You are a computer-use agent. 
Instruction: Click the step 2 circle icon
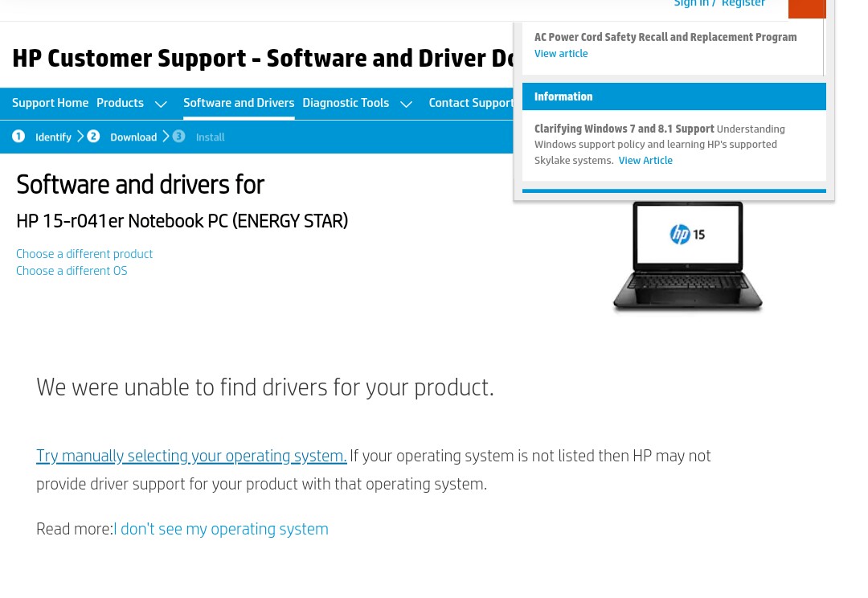[x=93, y=136]
